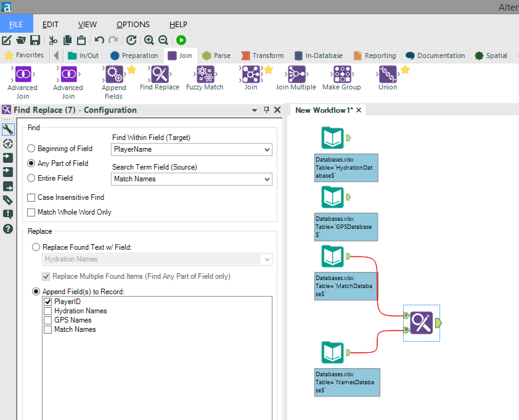
Task: Select the NamesDatabase input annotation box
Action: (x=347, y=382)
